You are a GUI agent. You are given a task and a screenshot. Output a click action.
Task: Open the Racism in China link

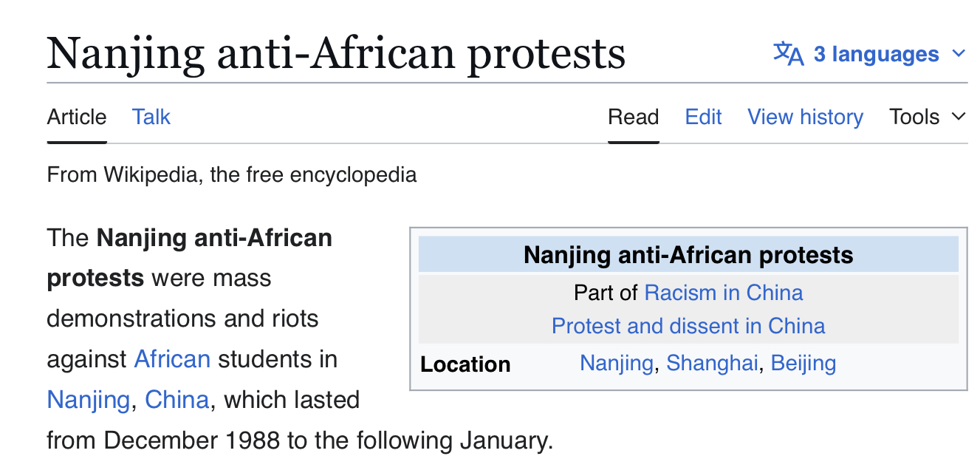tap(723, 293)
